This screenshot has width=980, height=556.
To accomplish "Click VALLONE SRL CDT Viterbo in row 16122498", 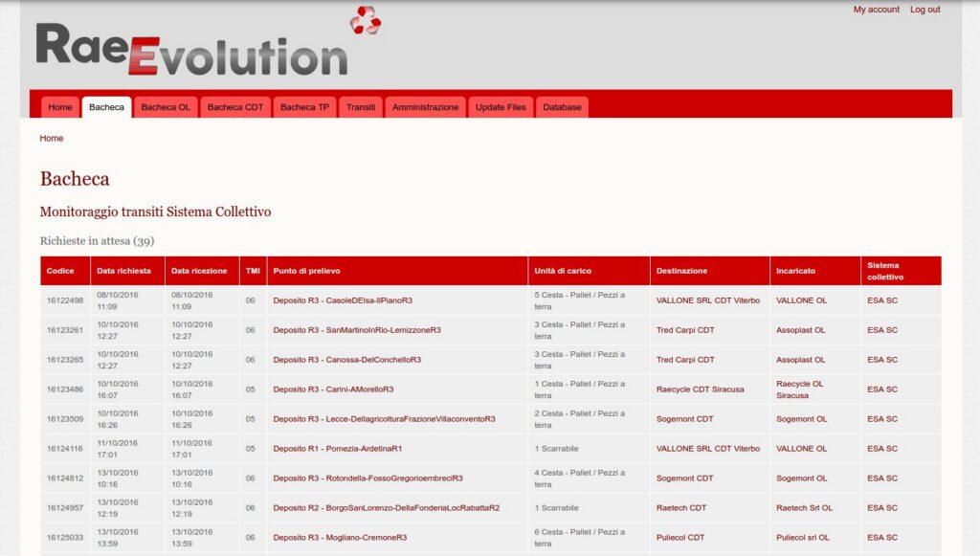I will click(708, 300).
